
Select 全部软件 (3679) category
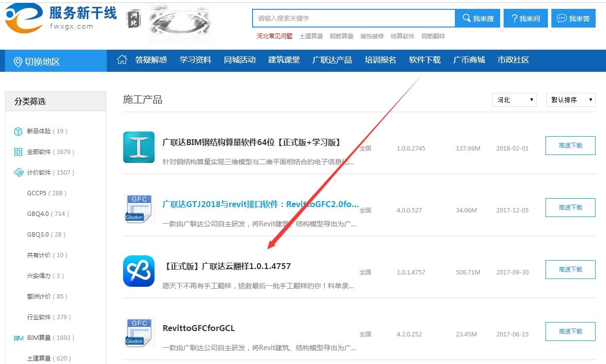[x=51, y=152]
